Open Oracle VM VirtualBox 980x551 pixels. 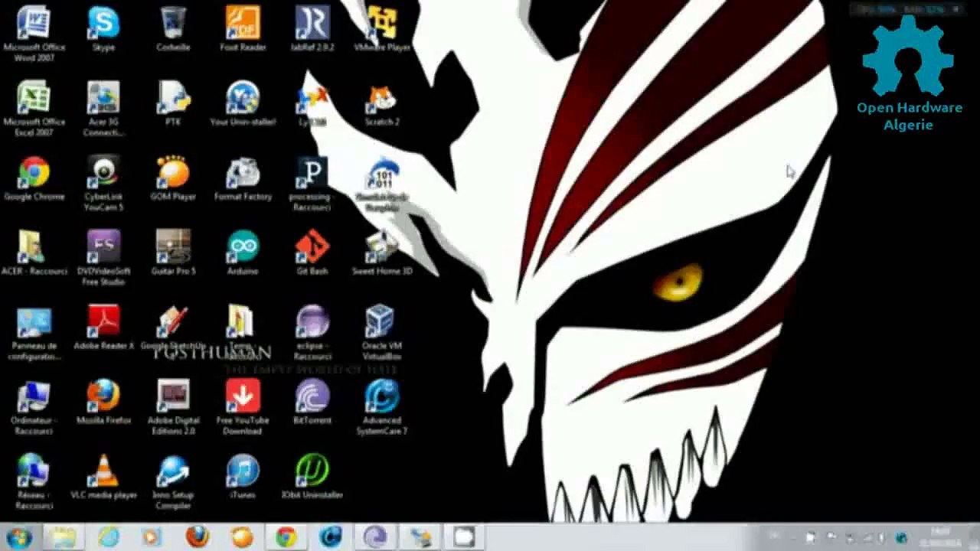pos(382,332)
